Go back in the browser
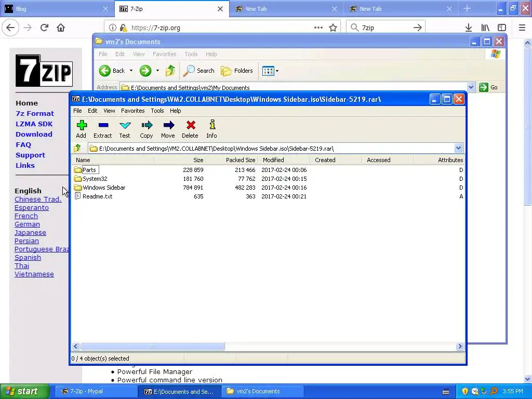Screen dimensions: 532x399 [10, 28]
